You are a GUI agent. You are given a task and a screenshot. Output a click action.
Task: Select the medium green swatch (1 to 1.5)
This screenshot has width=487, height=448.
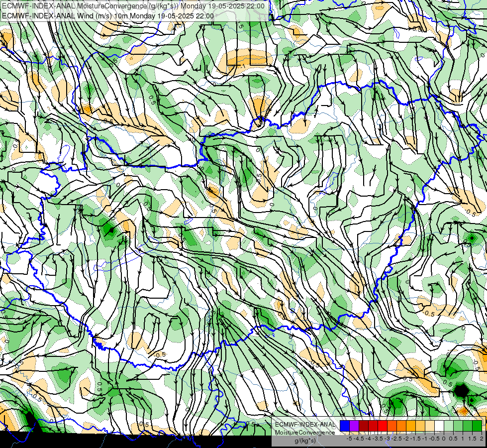(x=468, y=426)
